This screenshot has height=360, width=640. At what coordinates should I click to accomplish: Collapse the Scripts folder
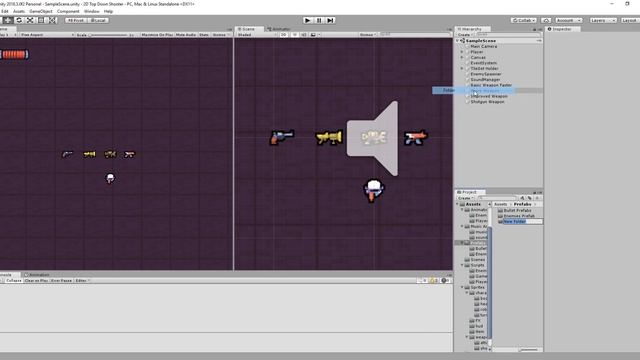[462, 265]
